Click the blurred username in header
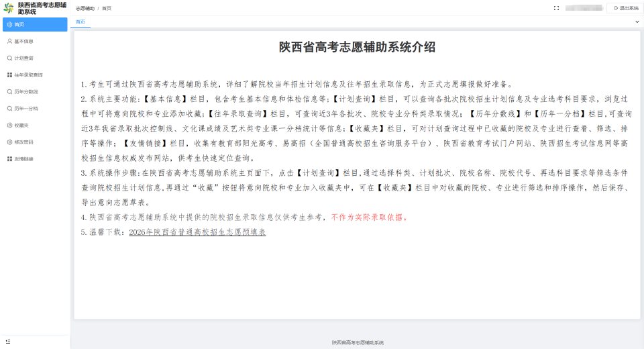The width and height of the screenshot is (644, 349). tap(584, 8)
